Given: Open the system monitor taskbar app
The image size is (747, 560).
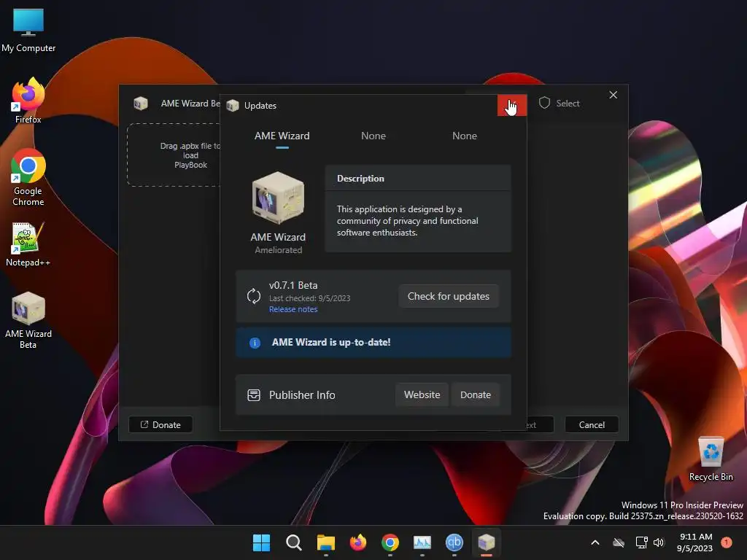Looking at the screenshot, I should [422, 542].
